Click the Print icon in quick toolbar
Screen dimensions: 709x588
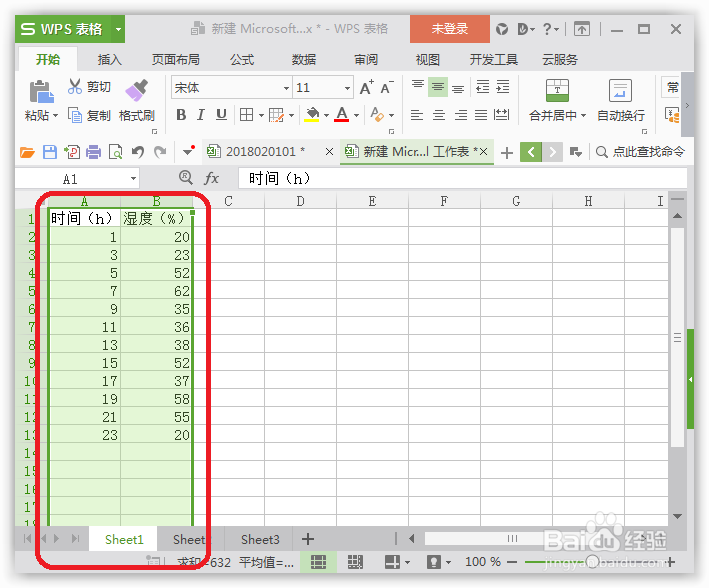(x=93, y=152)
